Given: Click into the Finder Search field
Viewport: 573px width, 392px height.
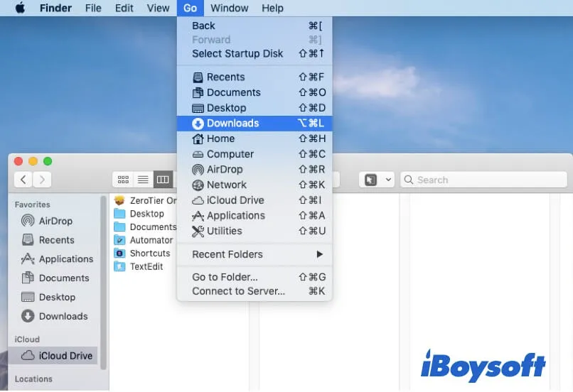Looking at the screenshot, I should pos(483,180).
